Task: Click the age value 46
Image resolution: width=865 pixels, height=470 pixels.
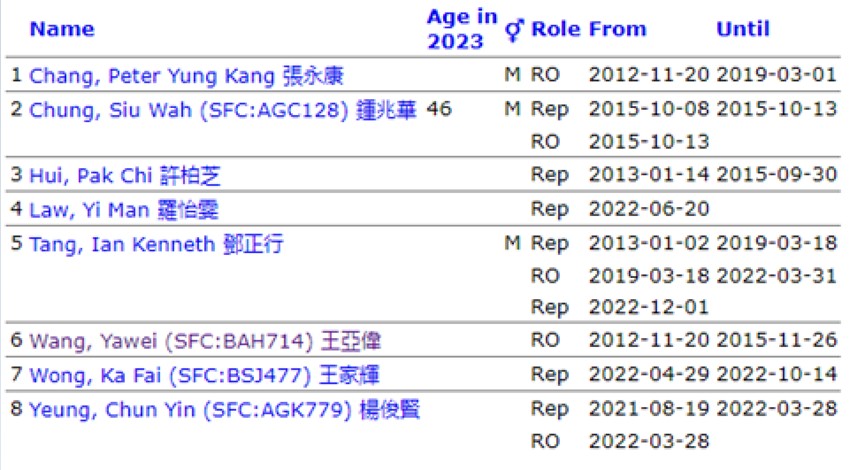Action: [x=439, y=109]
